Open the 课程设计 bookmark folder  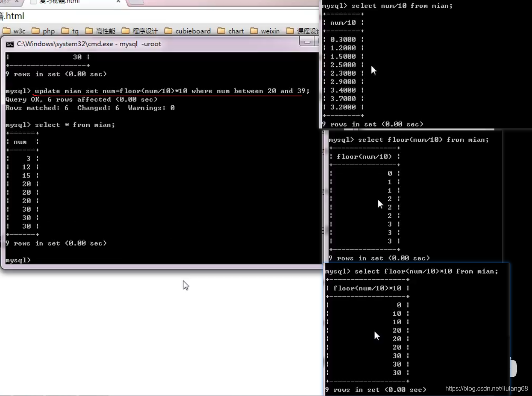pyautogui.click(x=303, y=31)
